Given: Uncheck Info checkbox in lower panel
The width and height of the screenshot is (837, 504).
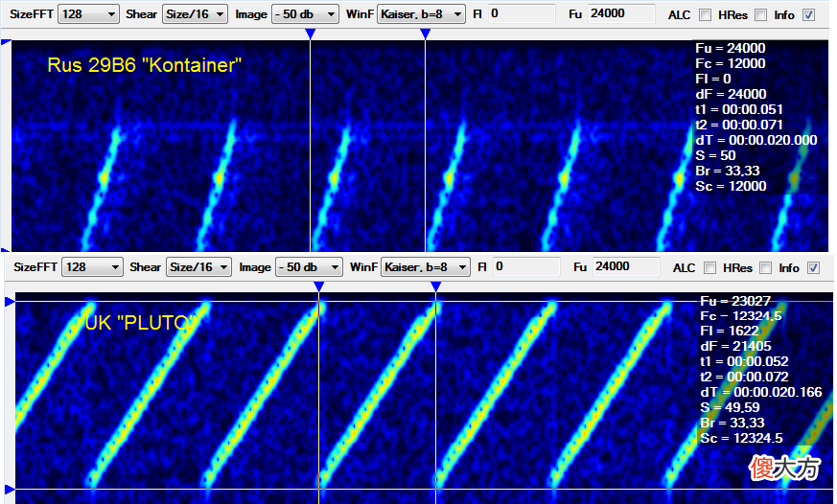Looking at the screenshot, I should click(x=814, y=267).
